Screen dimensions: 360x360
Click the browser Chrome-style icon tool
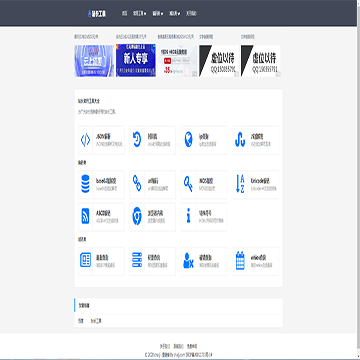tap(137, 216)
